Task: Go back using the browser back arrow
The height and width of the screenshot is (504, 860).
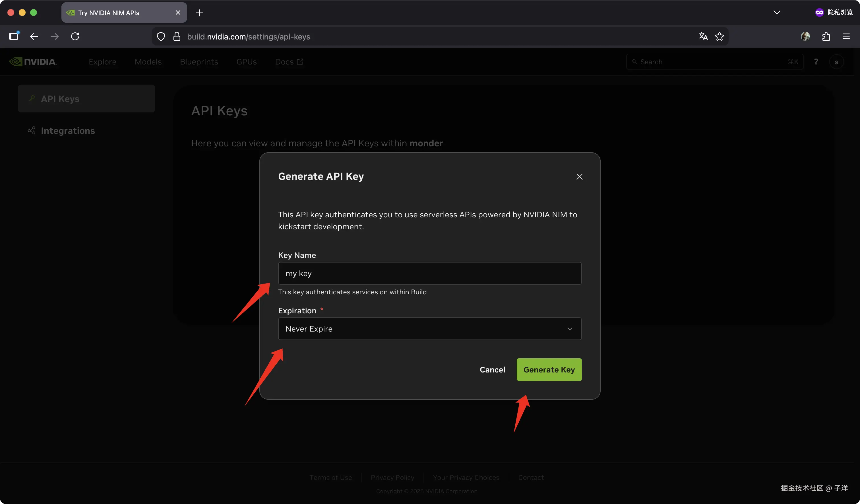Action: tap(34, 36)
